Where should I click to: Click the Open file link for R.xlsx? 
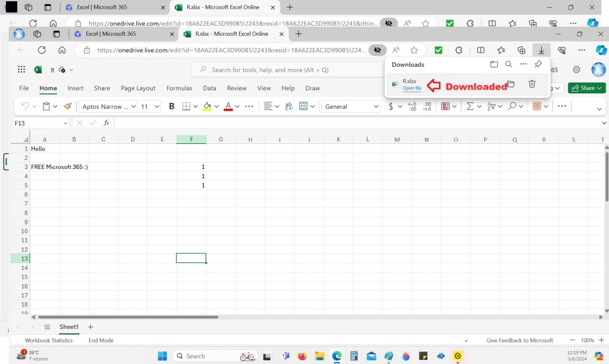[x=412, y=89]
